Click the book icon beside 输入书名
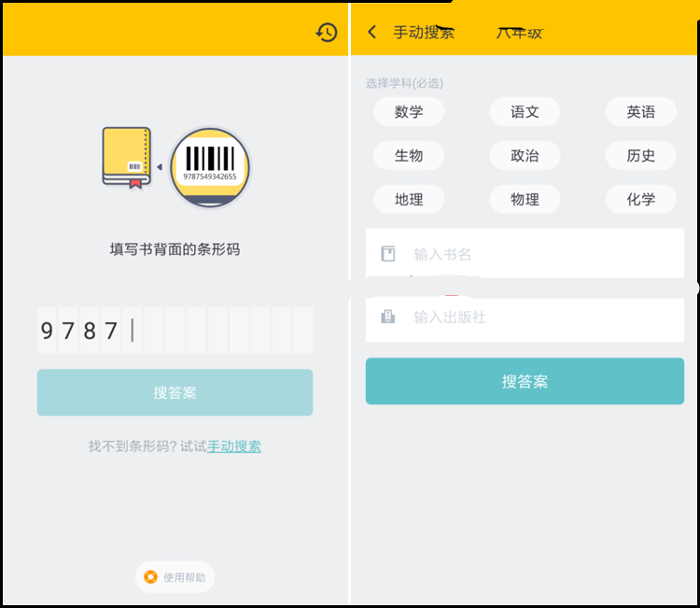This screenshot has height=608, width=700. (x=388, y=254)
